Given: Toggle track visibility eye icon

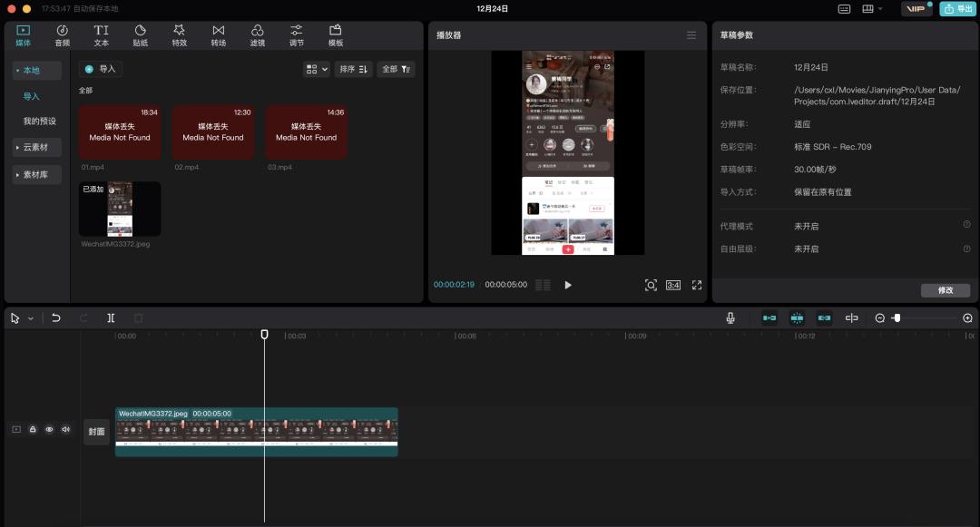Looking at the screenshot, I should click(49, 430).
